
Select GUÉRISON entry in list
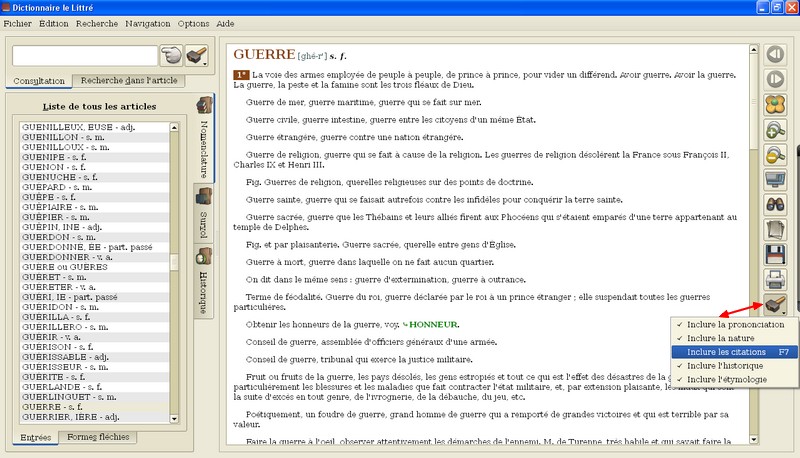(94, 347)
